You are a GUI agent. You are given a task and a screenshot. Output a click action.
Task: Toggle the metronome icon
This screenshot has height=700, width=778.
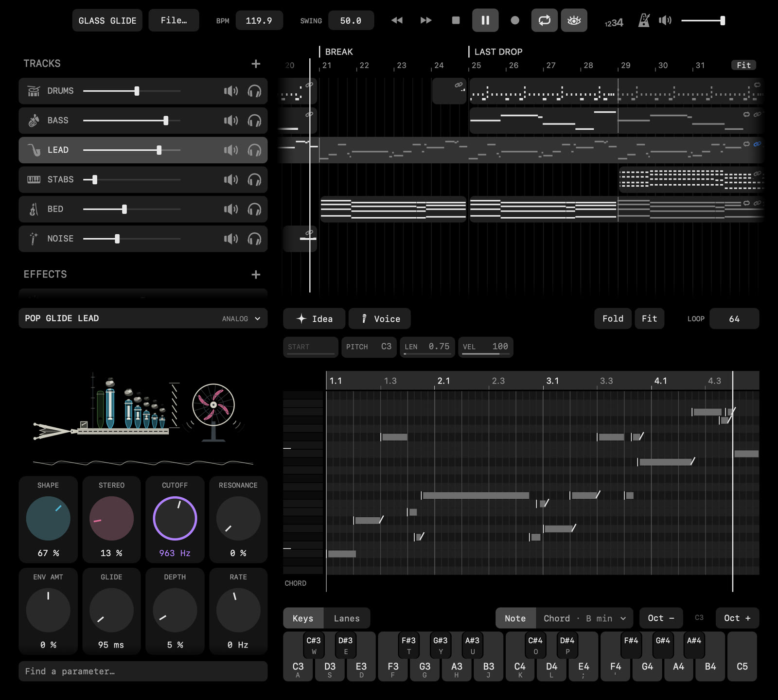(x=644, y=20)
